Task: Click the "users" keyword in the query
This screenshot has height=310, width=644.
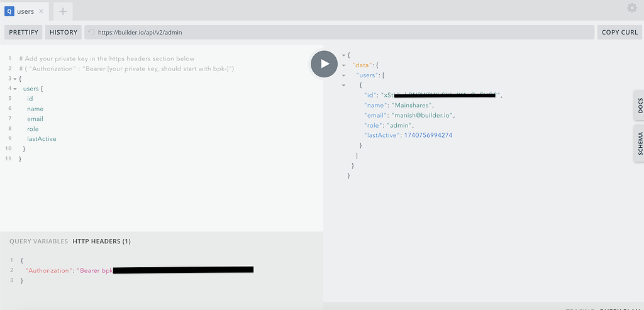Action: (x=31, y=89)
